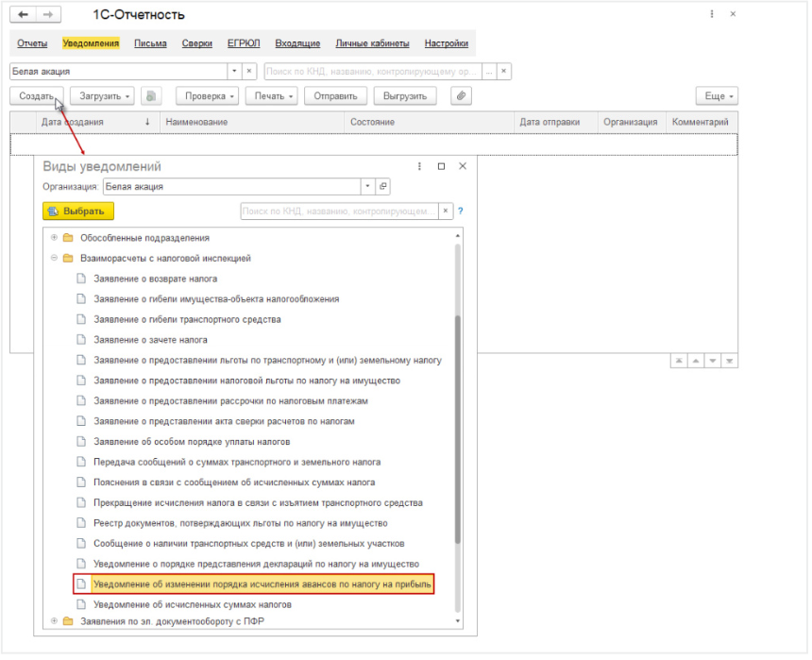Open the Настройки tab
The height and width of the screenshot is (660, 812).
tap(446, 43)
